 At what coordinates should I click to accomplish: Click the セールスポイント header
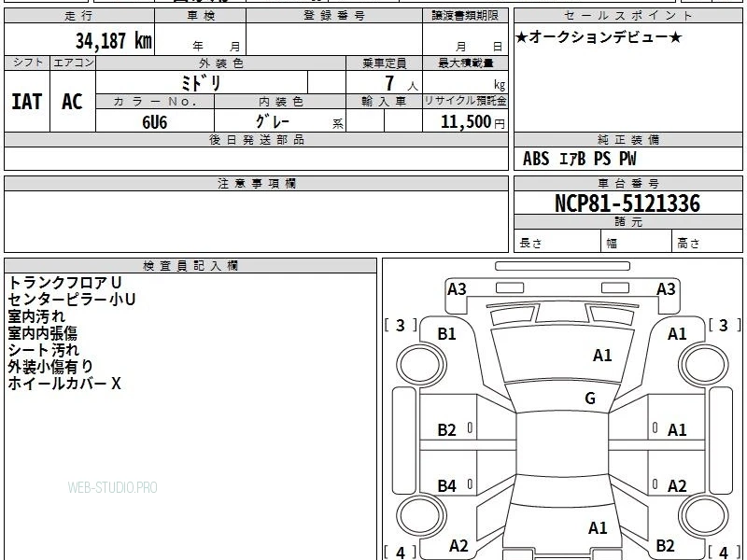627,16
